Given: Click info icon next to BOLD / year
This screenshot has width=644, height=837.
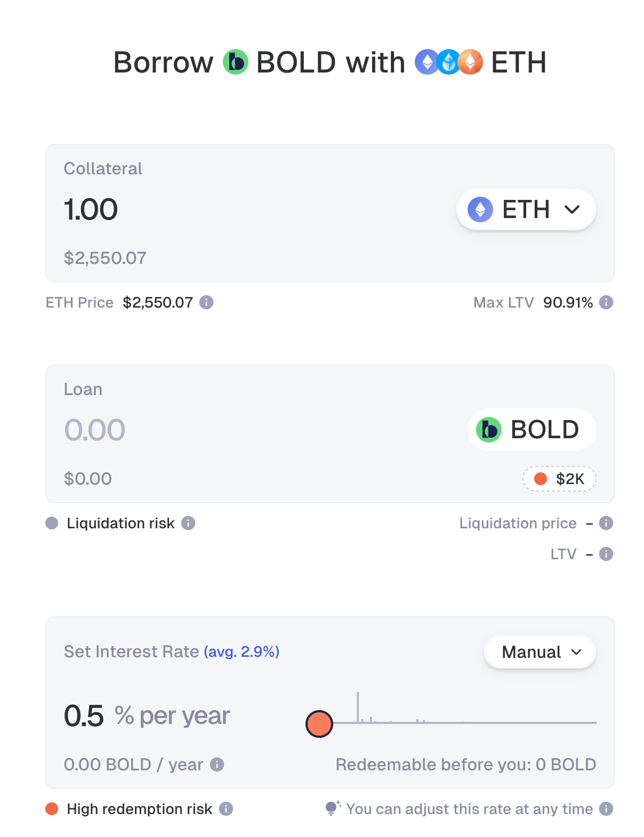Looking at the screenshot, I should [x=217, y=765].
